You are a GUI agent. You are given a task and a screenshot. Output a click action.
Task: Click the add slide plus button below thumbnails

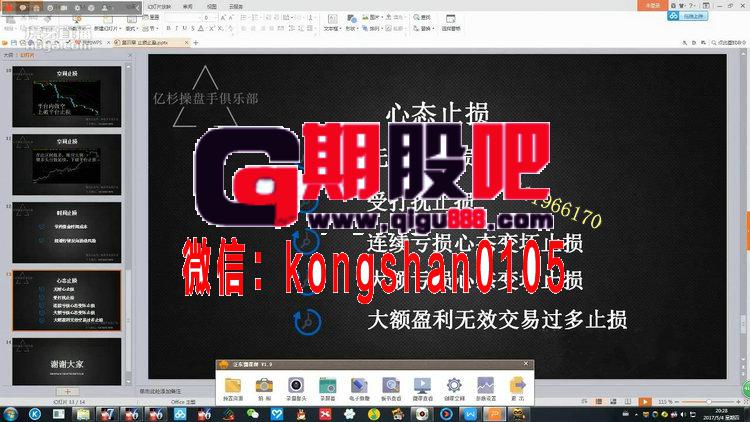[x=67, y=391]
